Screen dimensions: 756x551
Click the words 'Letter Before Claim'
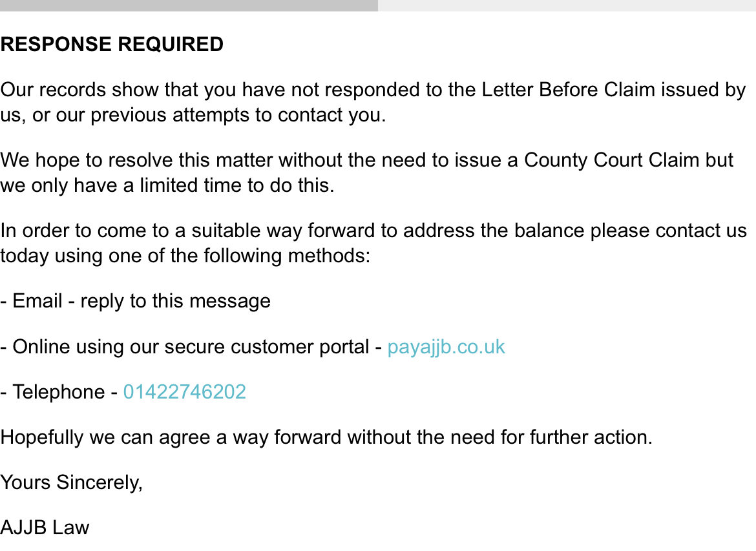coord(568,90)
